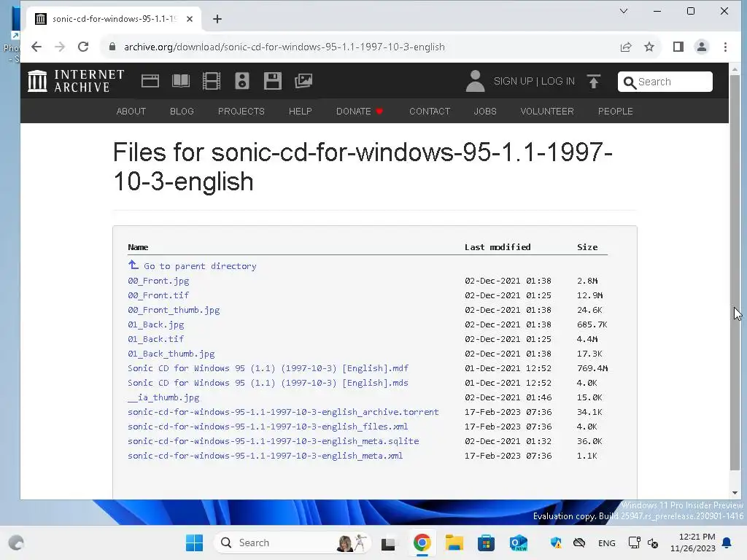747x560 pixels.
Task: Open the tab search chevron in Chrome
Action: 624,11
